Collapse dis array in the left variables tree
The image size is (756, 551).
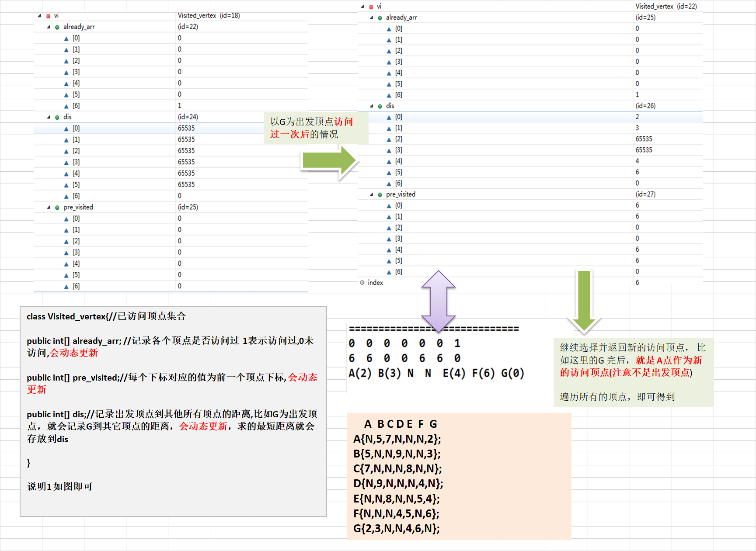(49, 117)
